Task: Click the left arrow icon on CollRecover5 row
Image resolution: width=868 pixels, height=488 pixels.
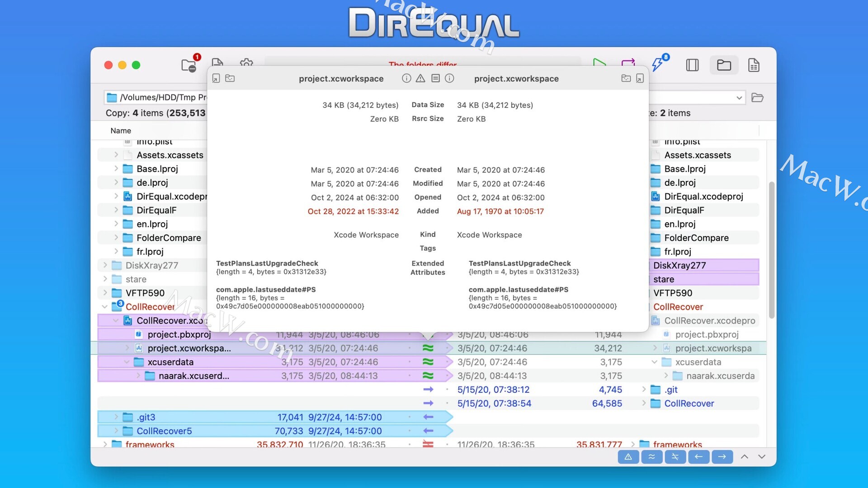Action: (x=428, y=431)
